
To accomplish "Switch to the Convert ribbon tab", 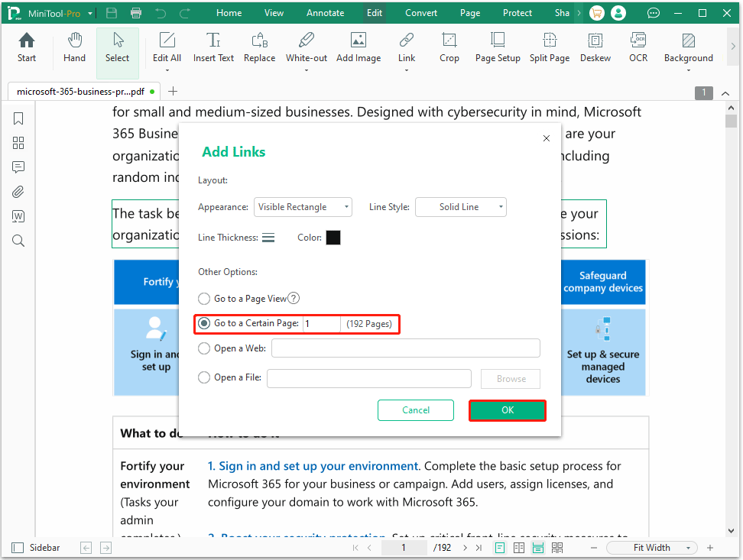I will (x=420, y=12).
